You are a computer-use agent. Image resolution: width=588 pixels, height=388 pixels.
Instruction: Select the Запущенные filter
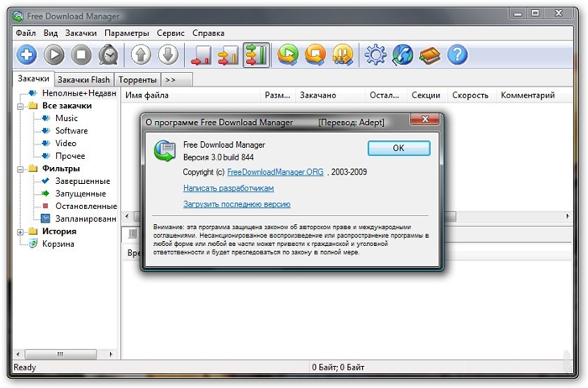pos(81,194)
